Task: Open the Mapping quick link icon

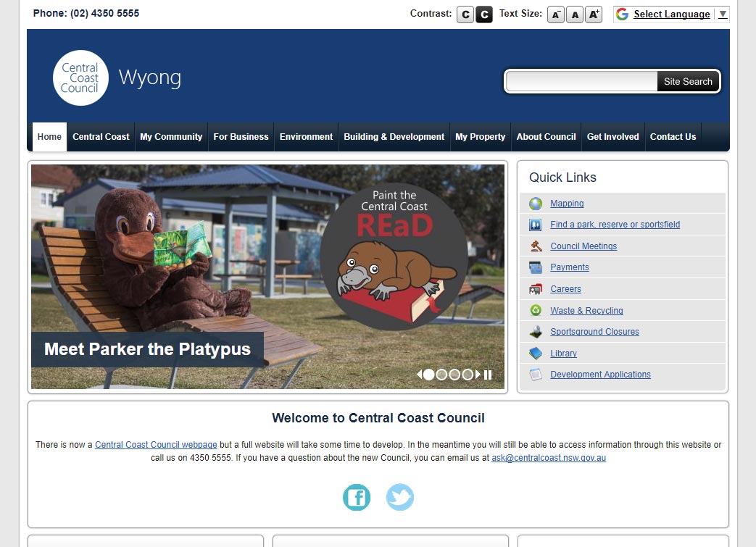Action: point(535,204)
